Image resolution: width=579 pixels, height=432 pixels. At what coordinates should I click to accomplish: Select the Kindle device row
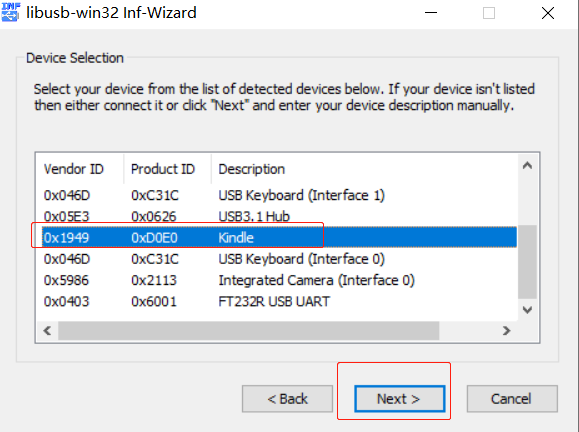tap(279, 237)
